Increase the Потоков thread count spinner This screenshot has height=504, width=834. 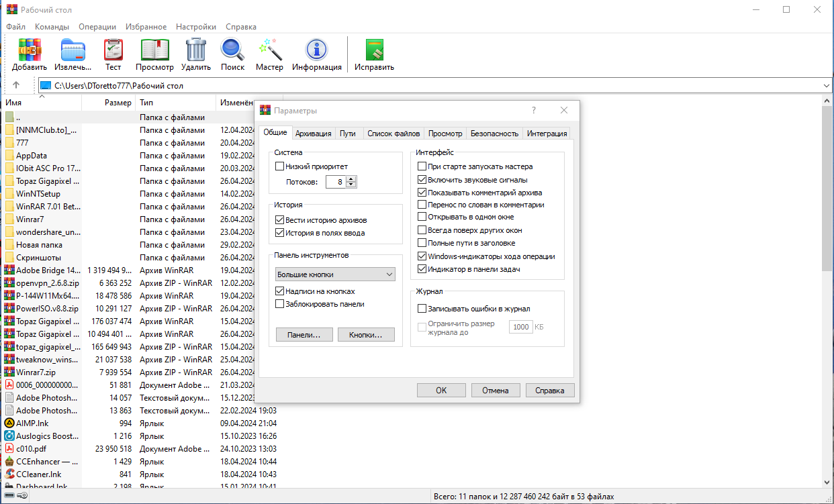click(x=351, y=179)
